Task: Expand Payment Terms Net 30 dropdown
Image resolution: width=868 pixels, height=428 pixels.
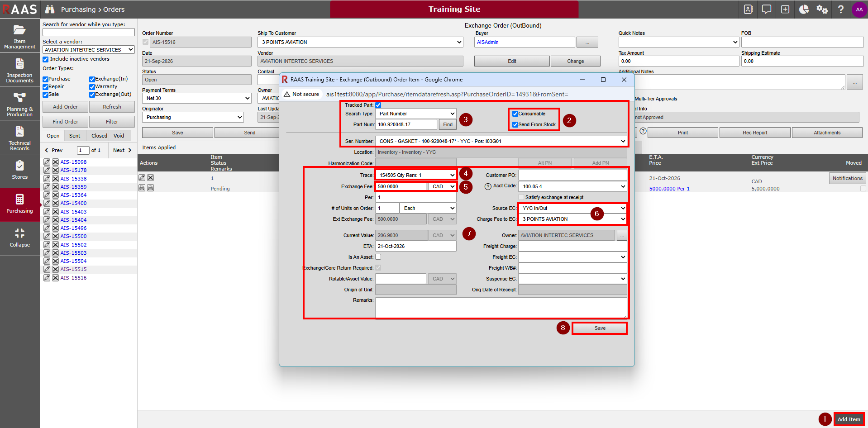Action: (x=197, y=98)
